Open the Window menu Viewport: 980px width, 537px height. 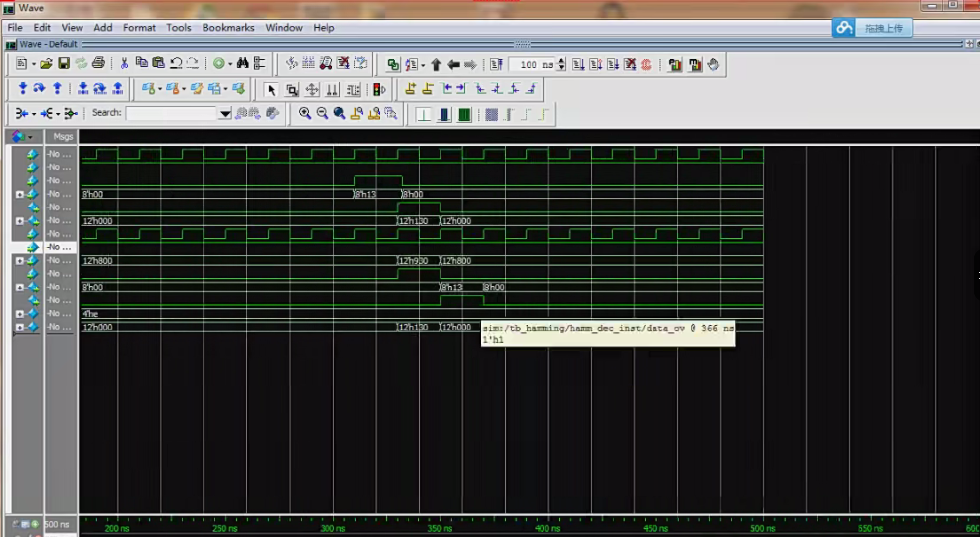(284, 28)
